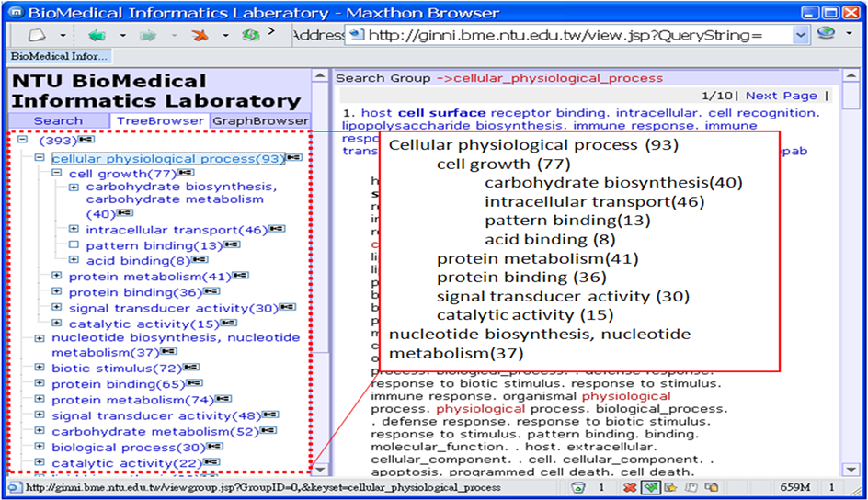Click the green check icon in status bar

[650, 487]
